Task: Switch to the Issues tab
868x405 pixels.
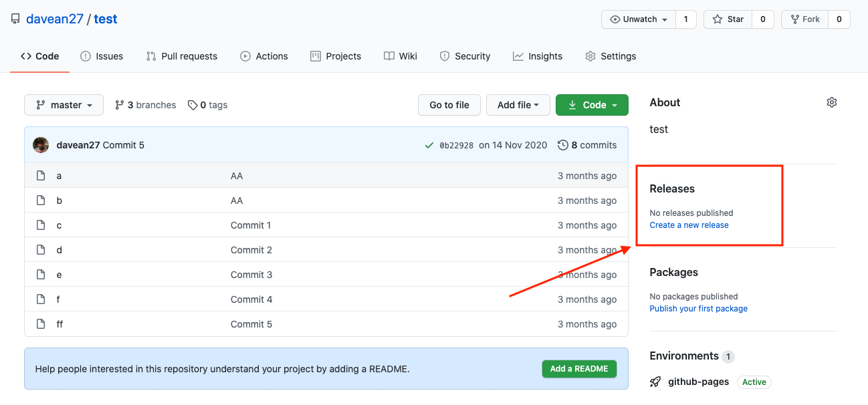Action: pos(102,56)
